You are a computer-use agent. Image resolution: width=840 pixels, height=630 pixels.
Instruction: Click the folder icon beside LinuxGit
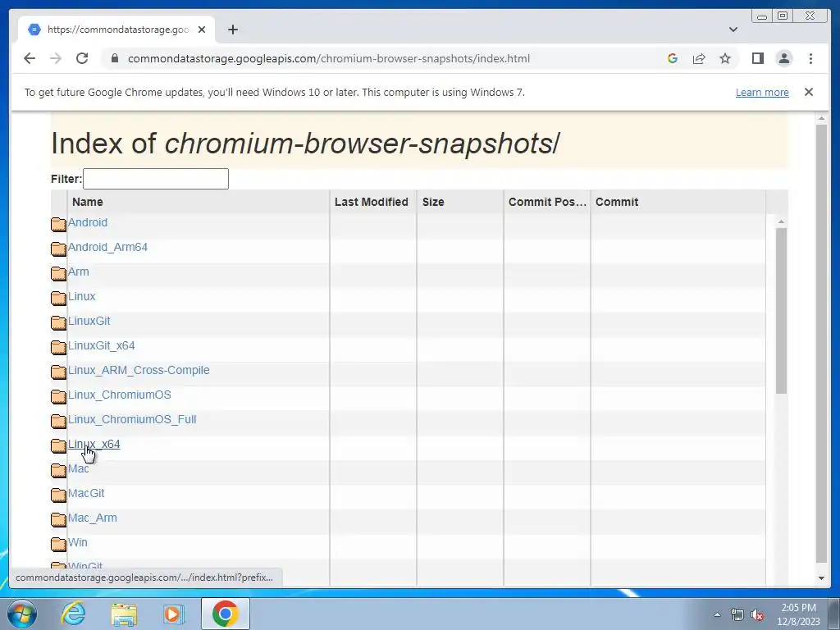click(58, 322)
